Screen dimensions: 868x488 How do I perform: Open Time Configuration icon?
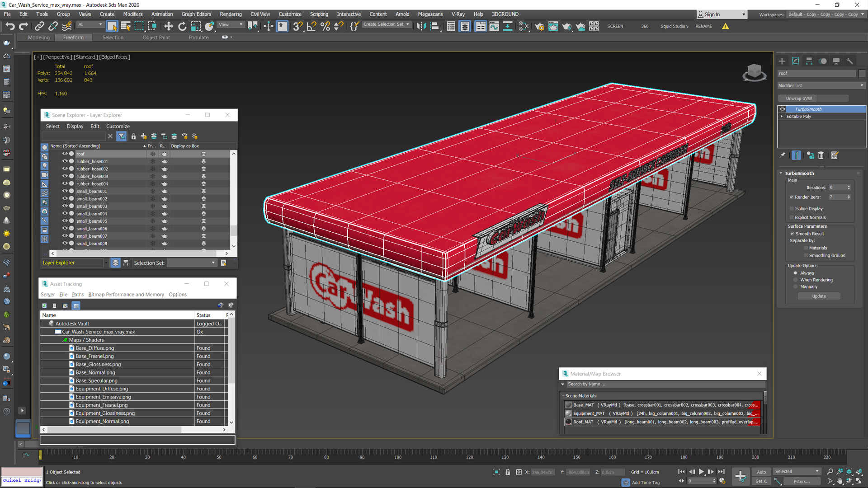coord(722,481)
